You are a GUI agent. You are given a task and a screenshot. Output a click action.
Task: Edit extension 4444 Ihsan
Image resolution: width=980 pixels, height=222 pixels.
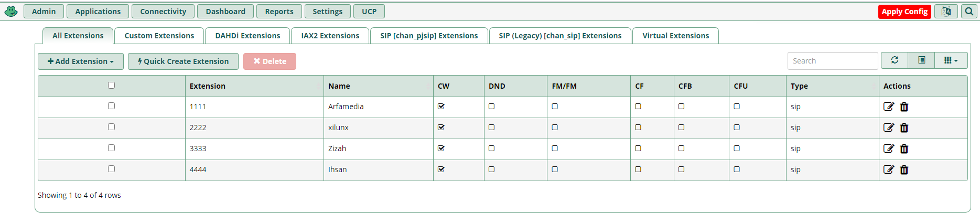coord(889,170)
